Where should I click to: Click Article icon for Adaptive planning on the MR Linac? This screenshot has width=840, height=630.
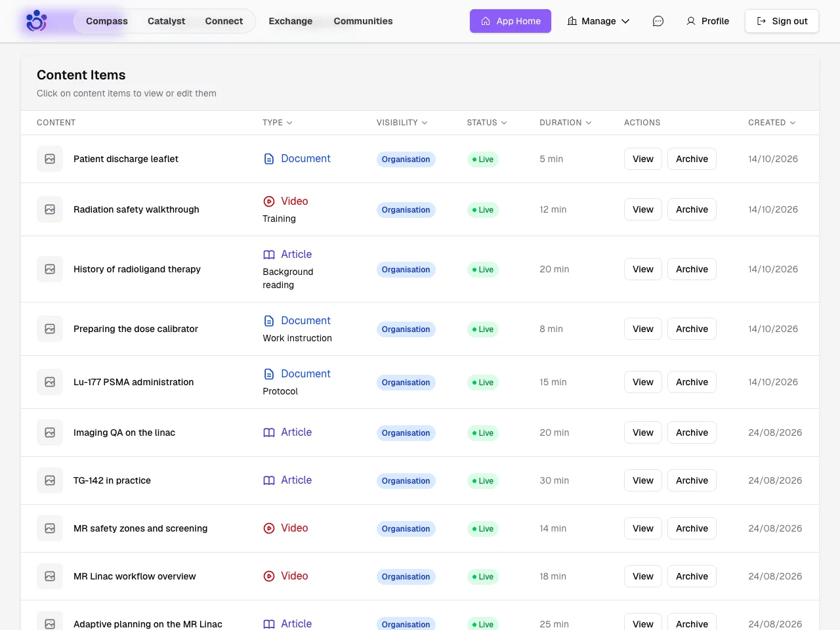pos(269,624)
